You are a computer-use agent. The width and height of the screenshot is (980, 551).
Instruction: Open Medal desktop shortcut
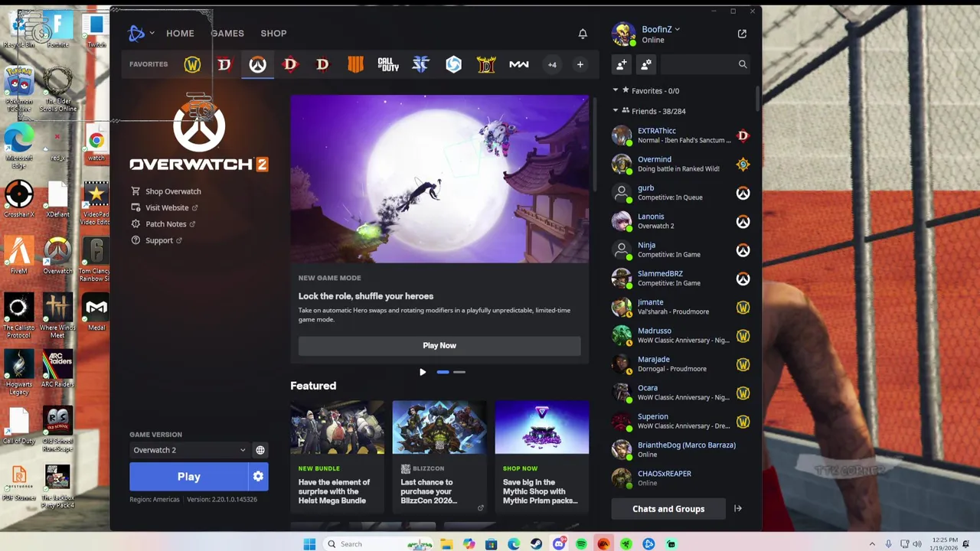point(96,313)
